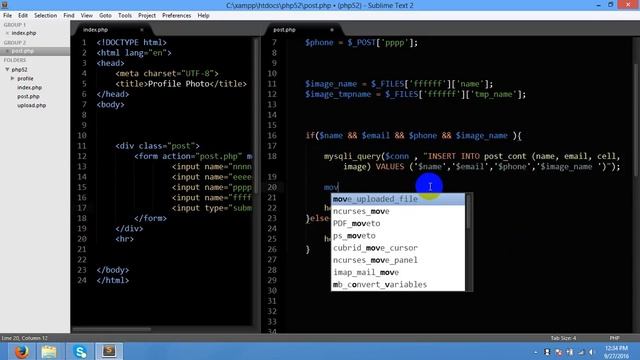Viewport: 640px width, 360px height.
Task: Choose cubrid_move_cursor from autocomplete
Action: click(398, 248)
